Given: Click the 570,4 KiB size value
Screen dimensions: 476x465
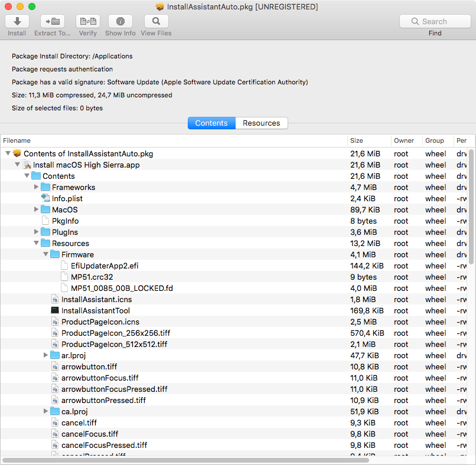Looking at the screenshot, I should pyautogui.click(x=367, y=333).
